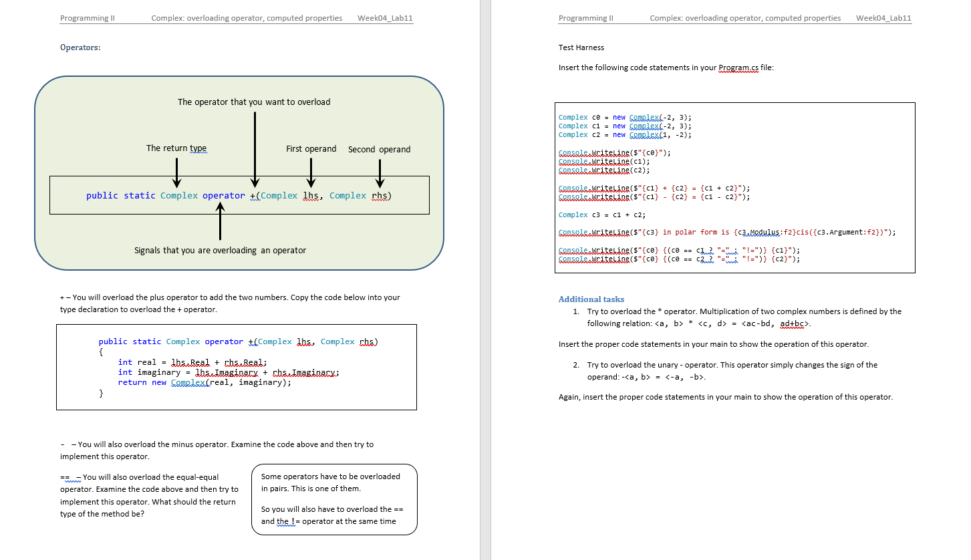
Task: Click 'What should the return type of the method be?'
Action: [148, 508]
